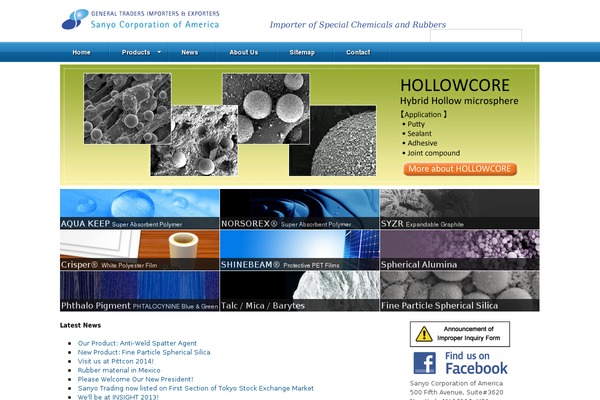This screenshot has width=600, height=400.
Task: Open the Visit us at Pittcon 2014 link
Action: click(x=116, y=361)
